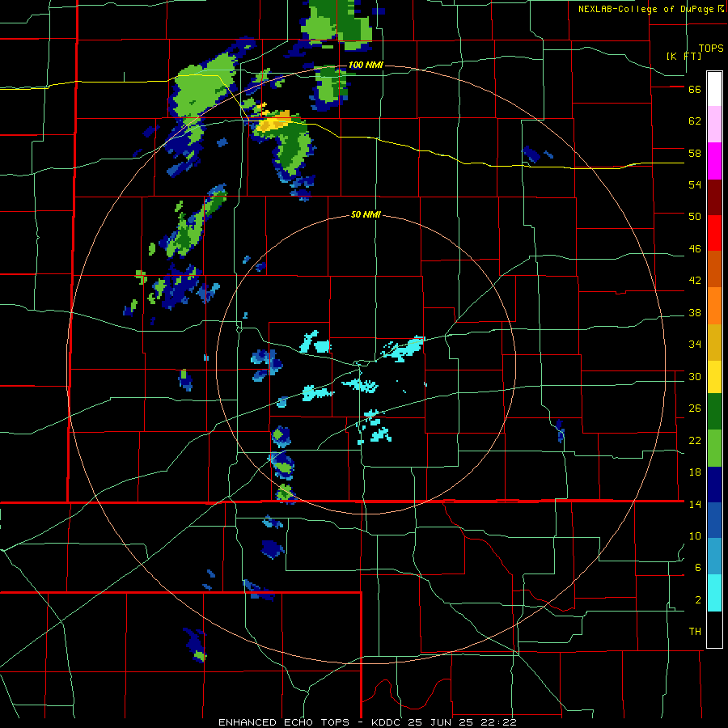
Task: Click the 50 NMI range ring label
Action: coord(366,214)
